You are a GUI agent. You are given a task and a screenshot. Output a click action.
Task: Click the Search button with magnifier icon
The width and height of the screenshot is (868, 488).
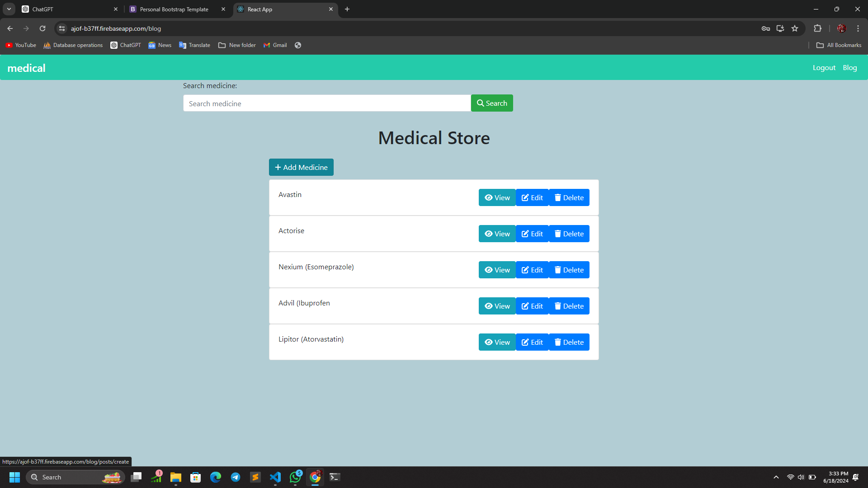(492, 103)
